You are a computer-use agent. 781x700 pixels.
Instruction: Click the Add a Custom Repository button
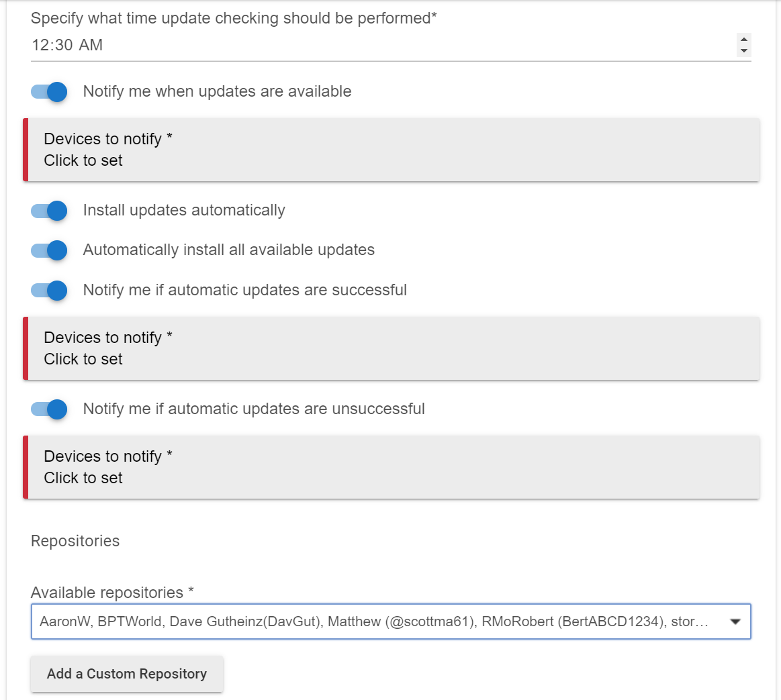coord(127,674)
